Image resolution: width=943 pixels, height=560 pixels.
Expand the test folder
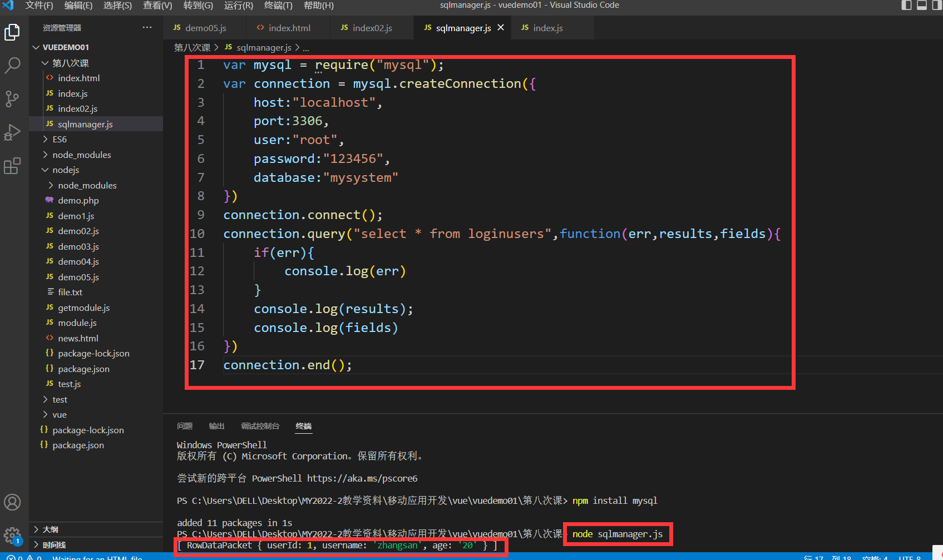[96, 399]
